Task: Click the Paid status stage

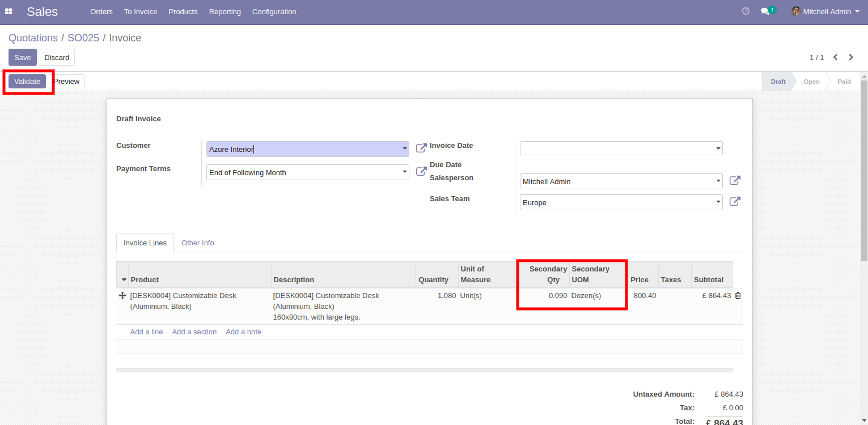Action: click(x=844, y=82)
